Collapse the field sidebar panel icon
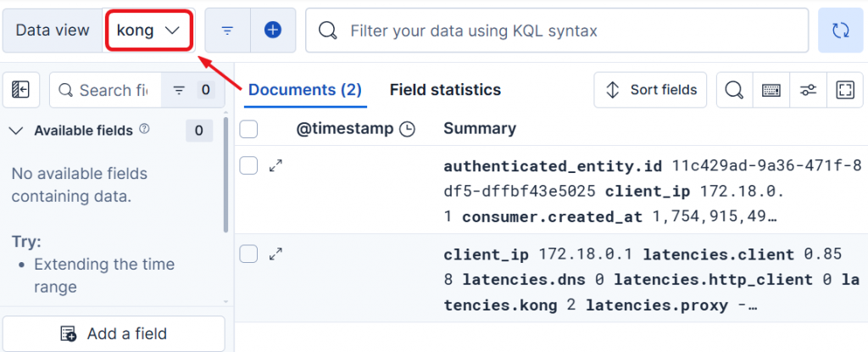The height and width of the screenshot is (352, 868). click(x=21, y=90)
